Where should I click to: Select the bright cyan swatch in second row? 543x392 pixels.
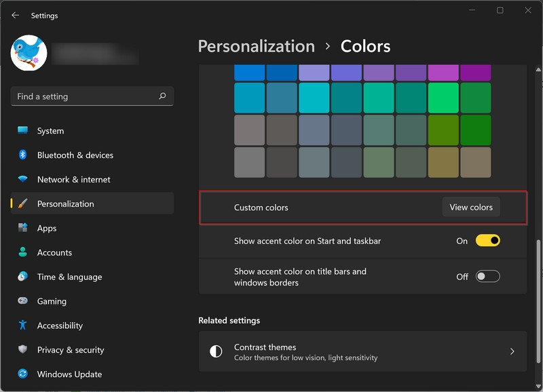(314, 98)
